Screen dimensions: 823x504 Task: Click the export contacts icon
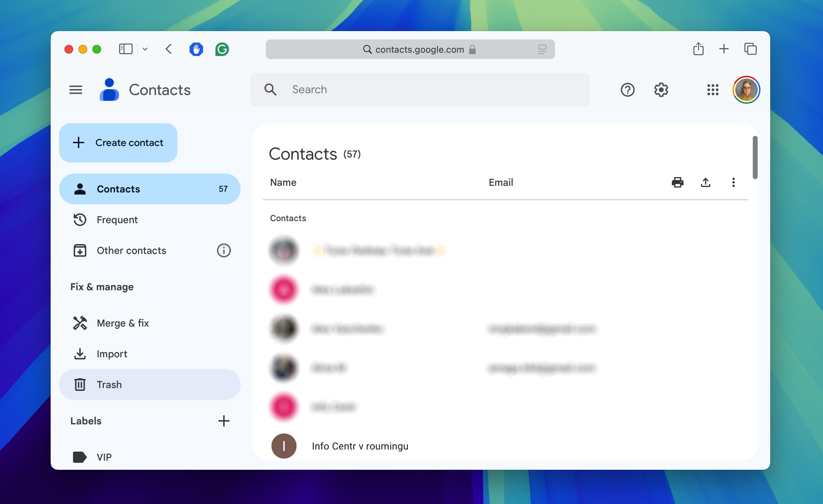705,182
